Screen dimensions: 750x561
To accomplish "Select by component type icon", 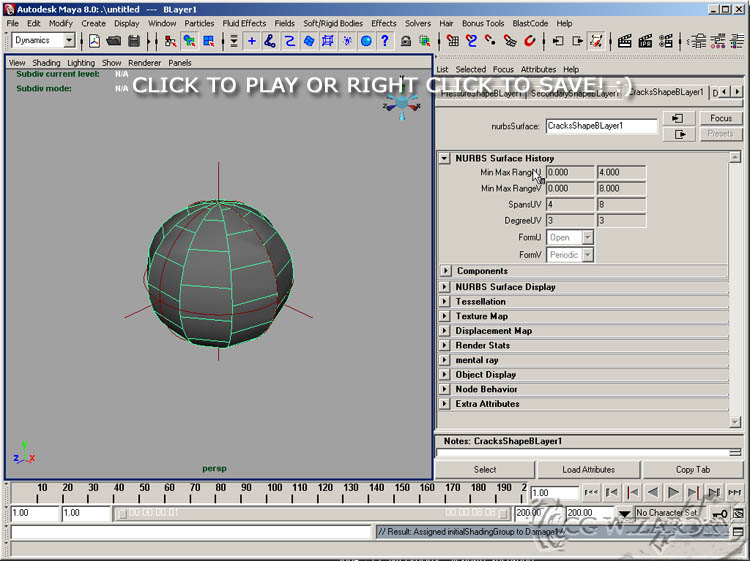I will click(208, 41).
